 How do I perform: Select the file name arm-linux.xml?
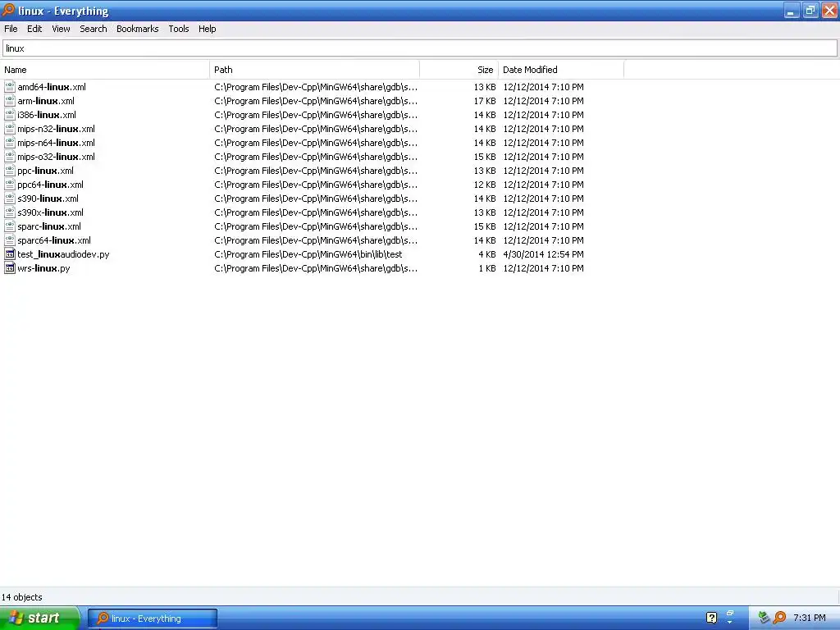46,101
